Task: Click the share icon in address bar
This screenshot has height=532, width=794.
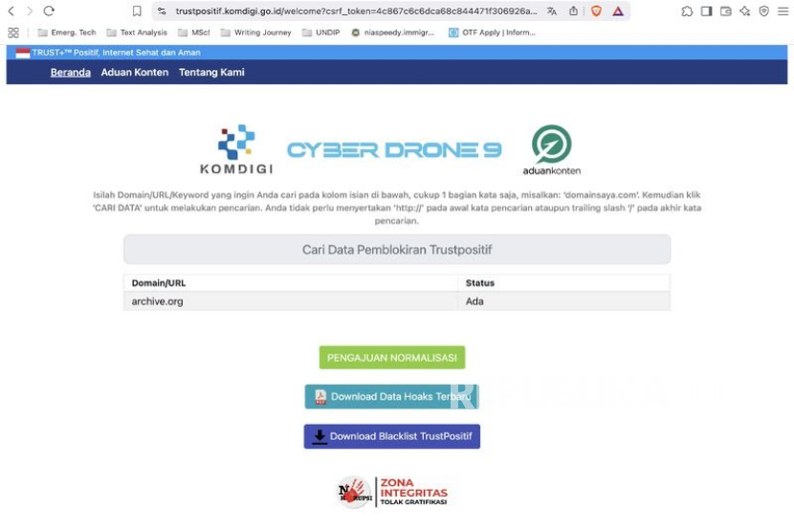Action: (x=573, y=11)
